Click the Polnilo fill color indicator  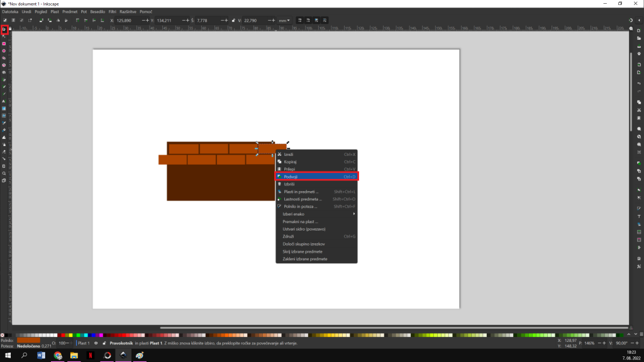pos(28,340)
